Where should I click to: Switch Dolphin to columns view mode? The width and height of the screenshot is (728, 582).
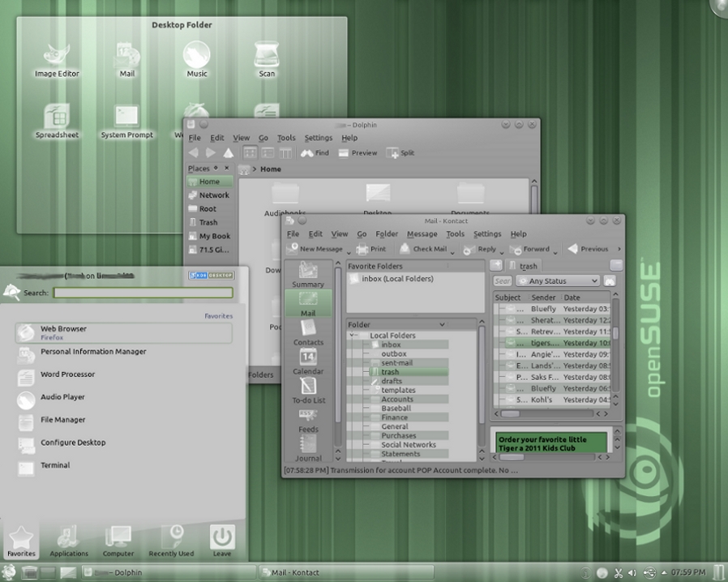click(285, 152)
